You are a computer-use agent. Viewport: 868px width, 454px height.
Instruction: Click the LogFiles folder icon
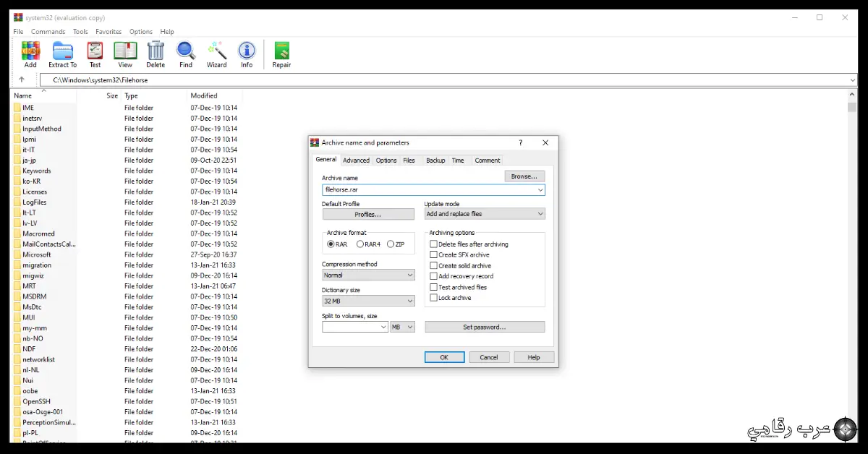(x=17, y=202)
